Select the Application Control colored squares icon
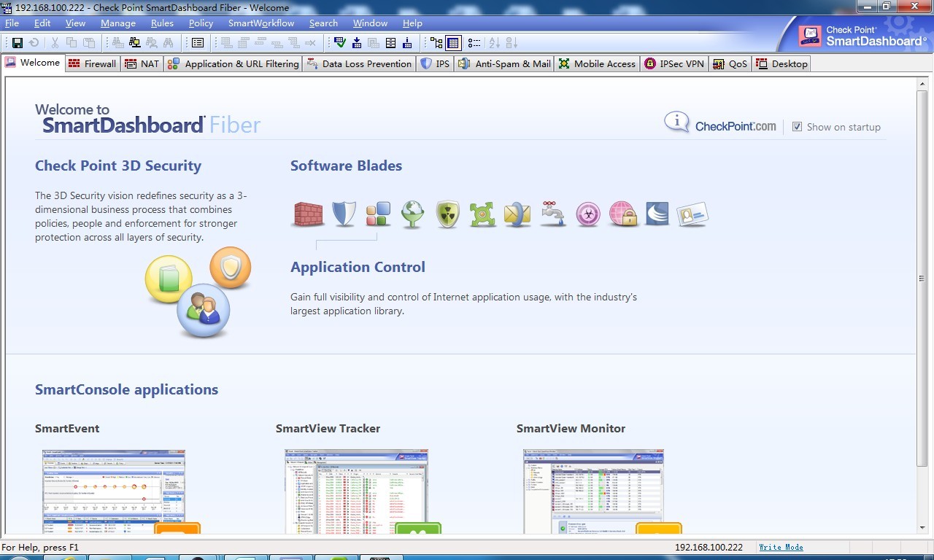This screenshot has width=934, height=560. [378, 214]
